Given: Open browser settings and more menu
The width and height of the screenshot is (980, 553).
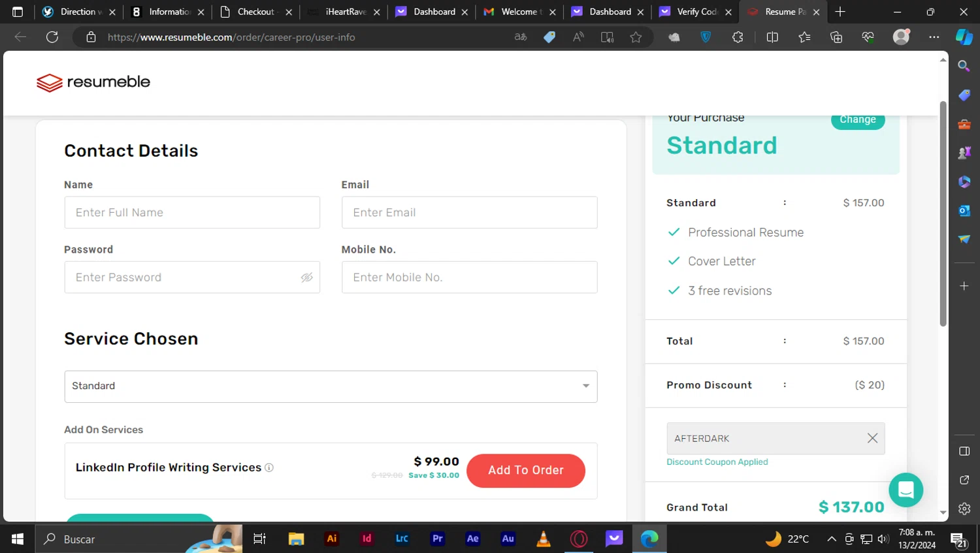Looking at the screenshot, I should [934, 37].
